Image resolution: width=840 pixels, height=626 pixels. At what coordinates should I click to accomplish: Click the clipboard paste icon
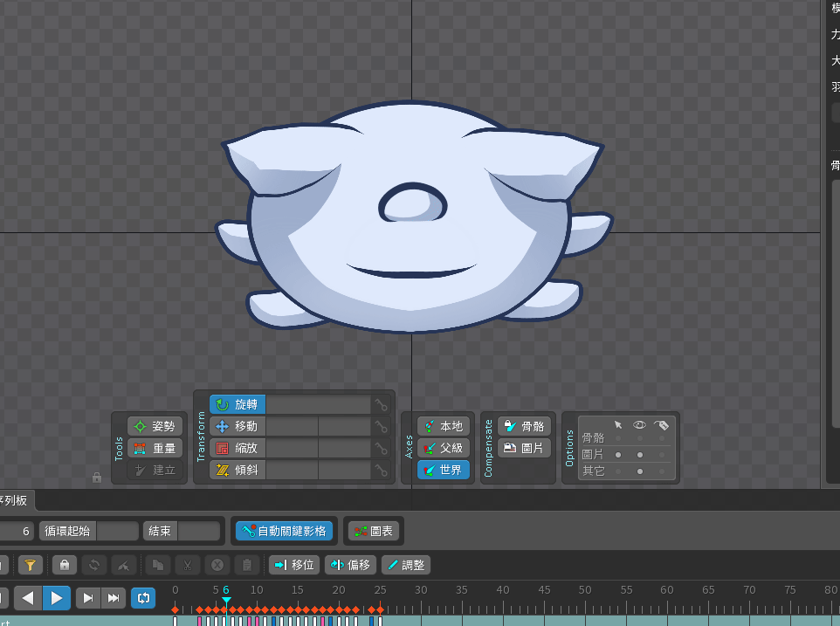click(247, 565)
